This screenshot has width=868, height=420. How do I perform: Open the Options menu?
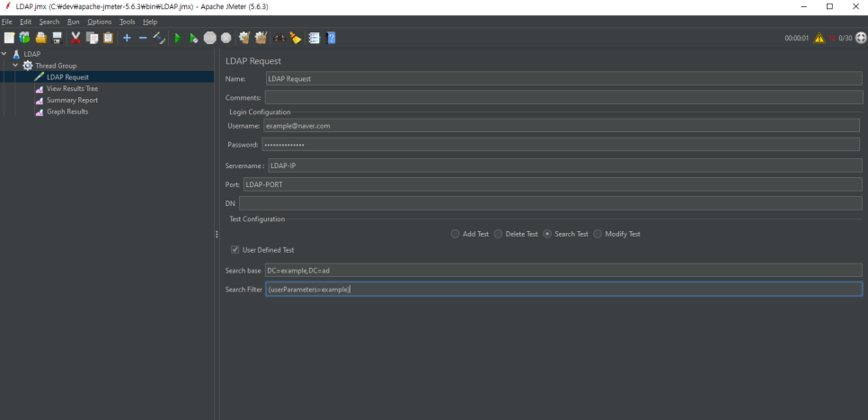[99, 22]
